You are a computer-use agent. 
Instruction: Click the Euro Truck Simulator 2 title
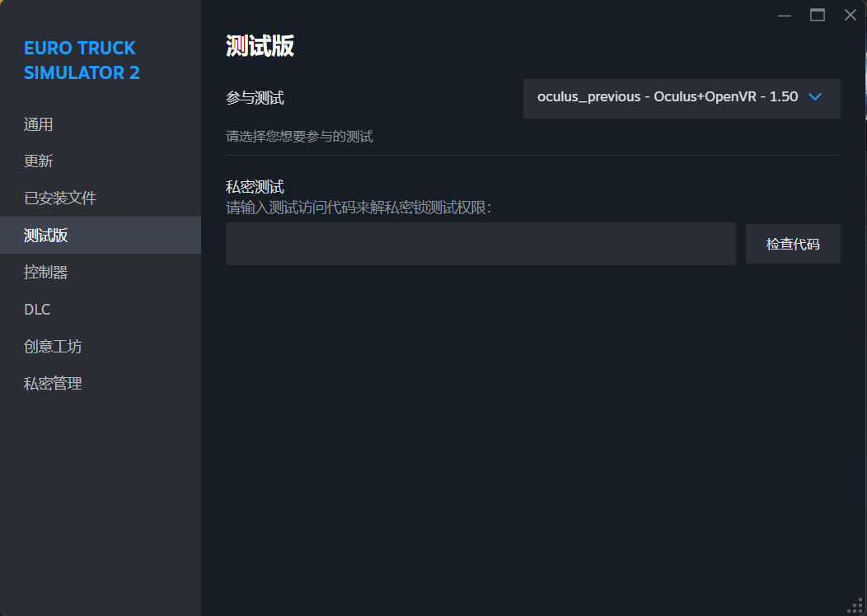[82, 60]
